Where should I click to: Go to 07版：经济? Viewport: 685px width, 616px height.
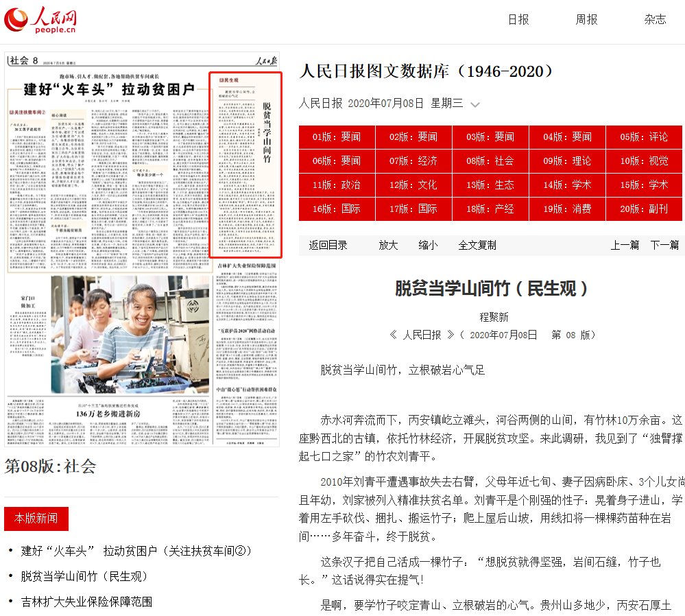(x=413, y=161)
